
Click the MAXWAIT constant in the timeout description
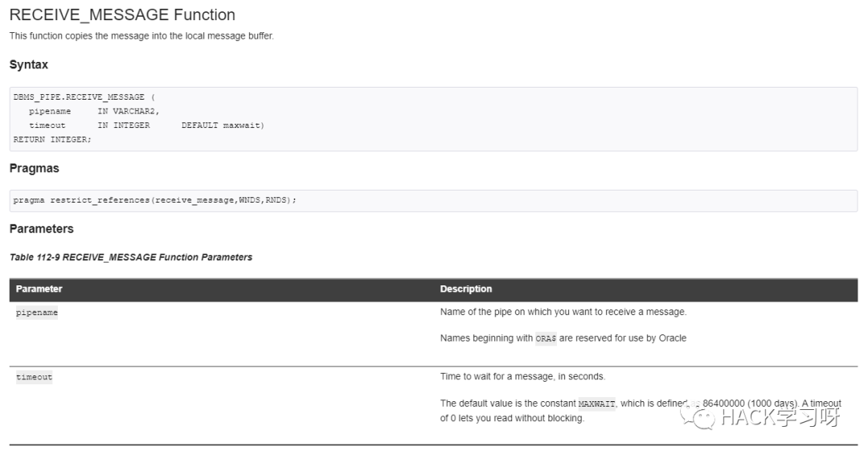click(597, 404)
